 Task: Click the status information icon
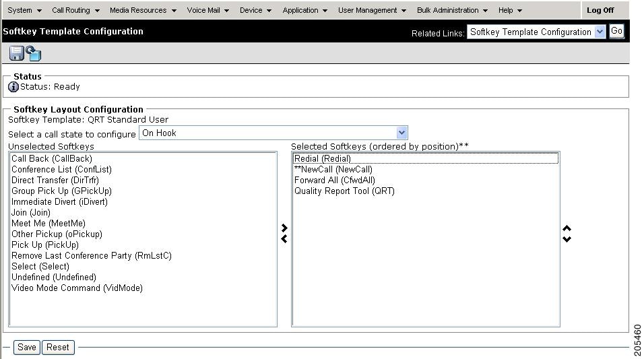click(x=13, y=87)
